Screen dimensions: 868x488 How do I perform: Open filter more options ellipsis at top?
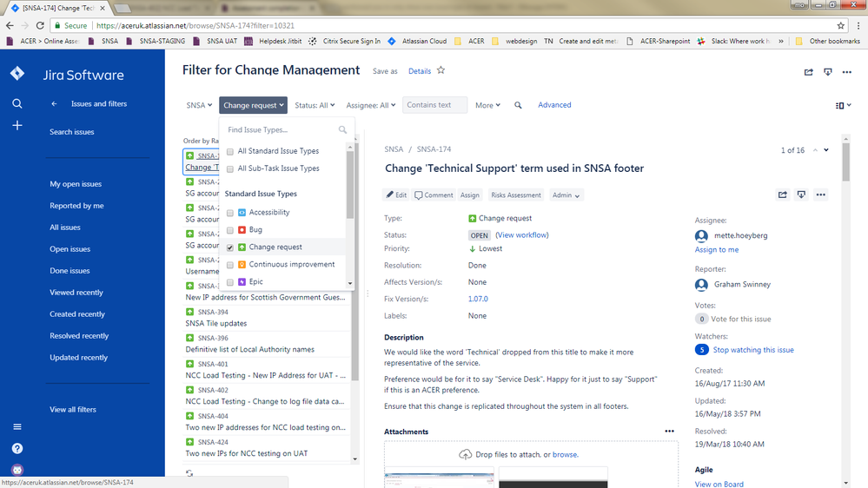847,72
